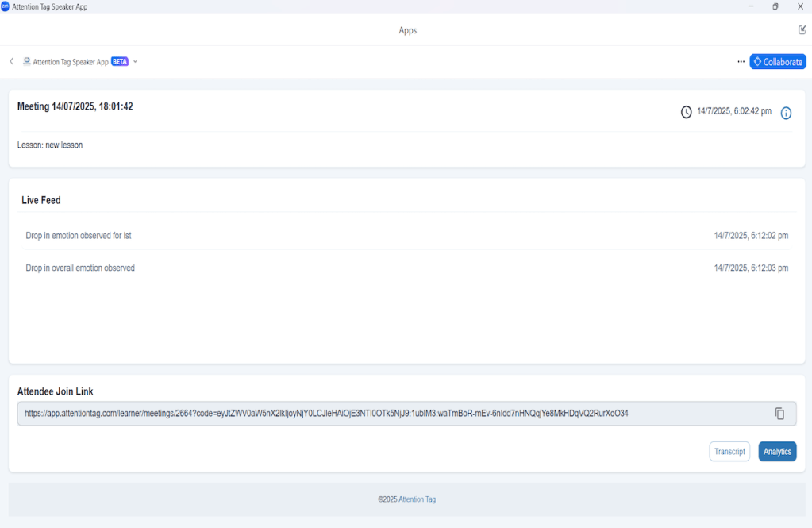Go back using the left arrow
Image resolution: width=812 pixels, height=528 pixels.
pos(11,61)
